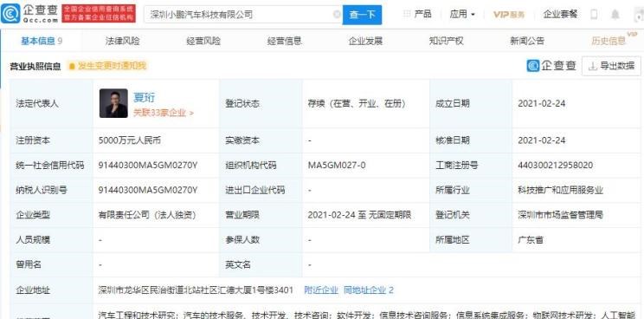This screenshot has width=644, height=319.
Task: Click the 同地址企业 2 link
Action: 369,290
